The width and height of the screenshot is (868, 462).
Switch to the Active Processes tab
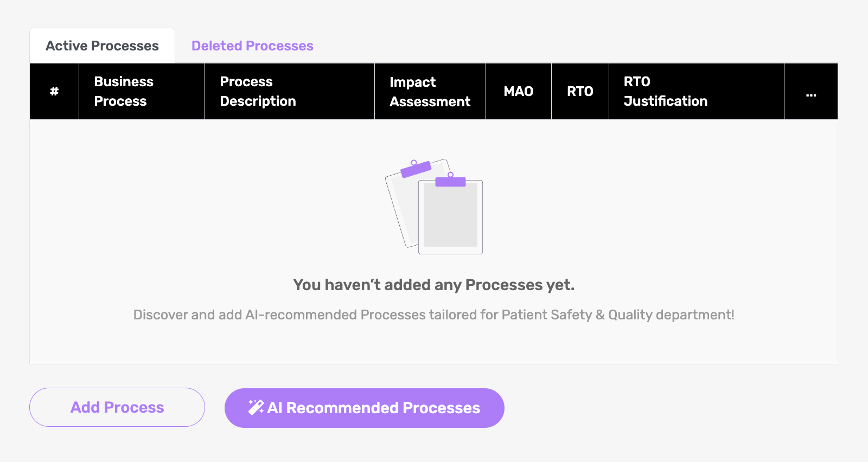[x=102, y=46]
